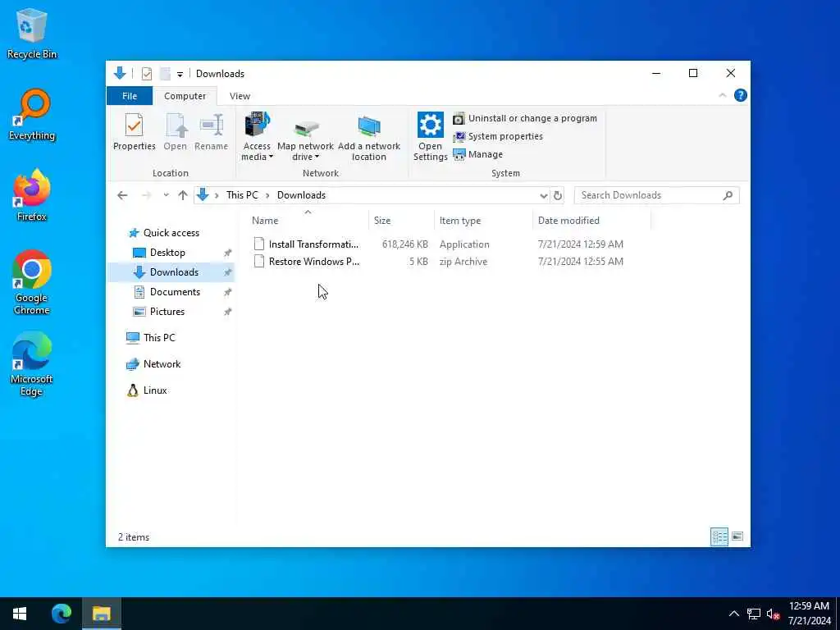Click the Back navigation arrow

coord(122,195)
